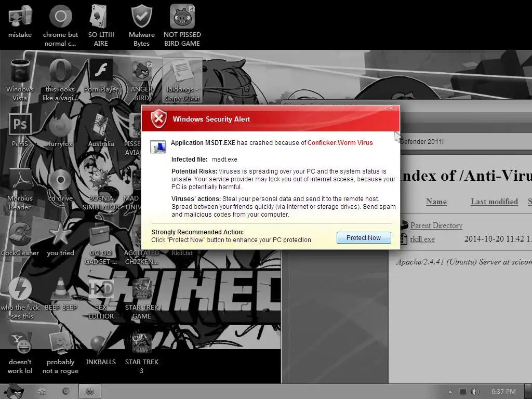The height and width of the screenshot is (399, 532).
Task: Open the 'Malware Bytes' shield icon
Action: (x=141, y=17)
